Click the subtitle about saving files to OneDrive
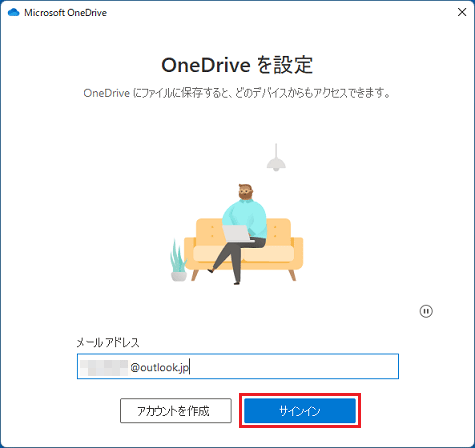475x448 pixels. coord(237,93)
